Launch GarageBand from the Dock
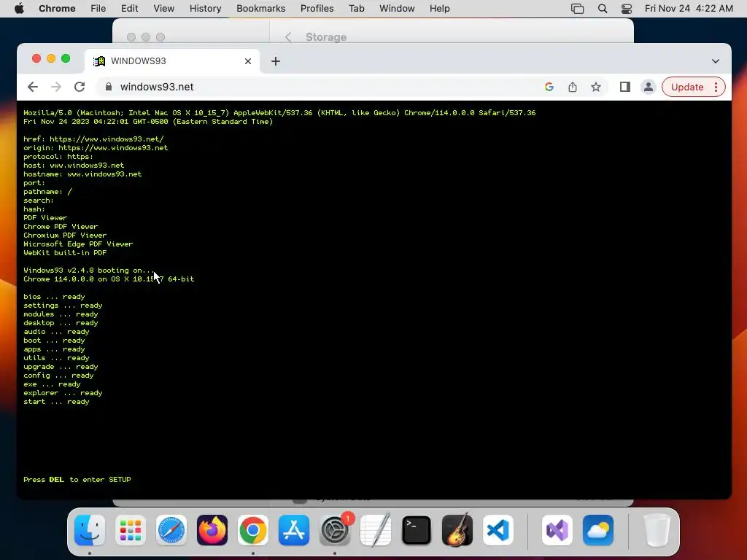This screenshot has width=747, height=560. coord(457,529)
